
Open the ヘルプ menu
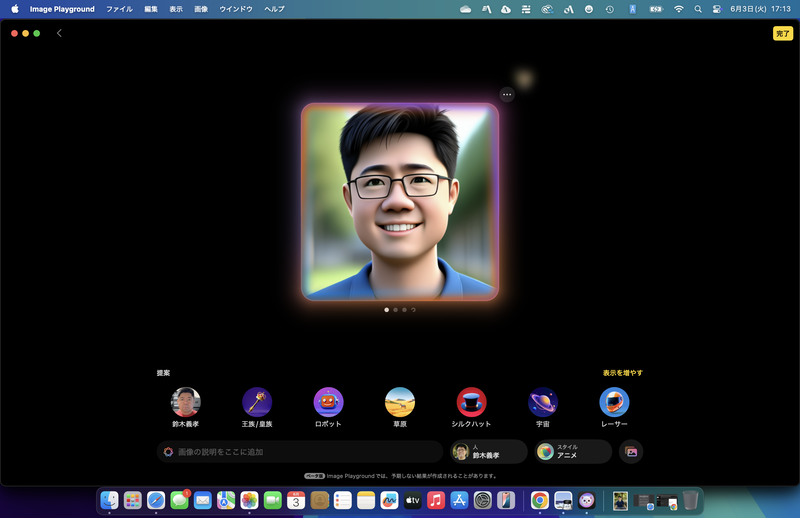[274, 9]
